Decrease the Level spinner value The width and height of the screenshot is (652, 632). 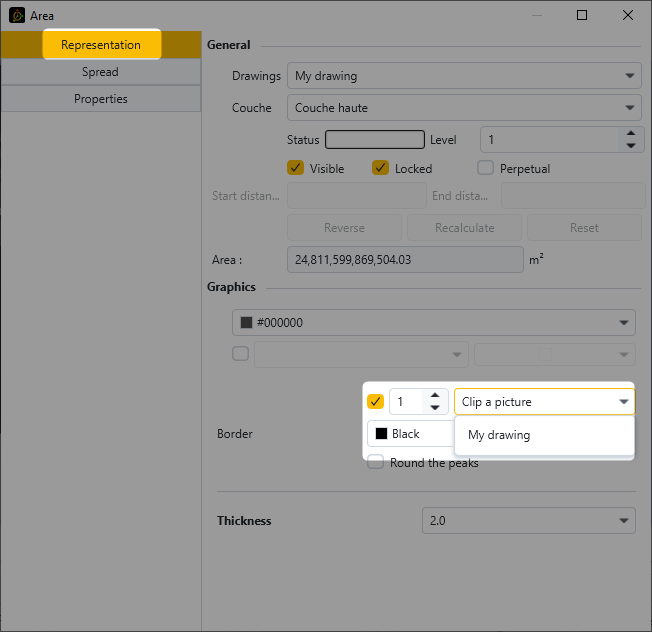(630, 146)
